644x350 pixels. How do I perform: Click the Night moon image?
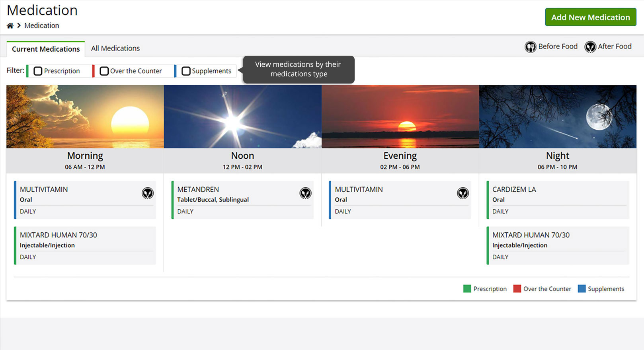click(558, 117)
